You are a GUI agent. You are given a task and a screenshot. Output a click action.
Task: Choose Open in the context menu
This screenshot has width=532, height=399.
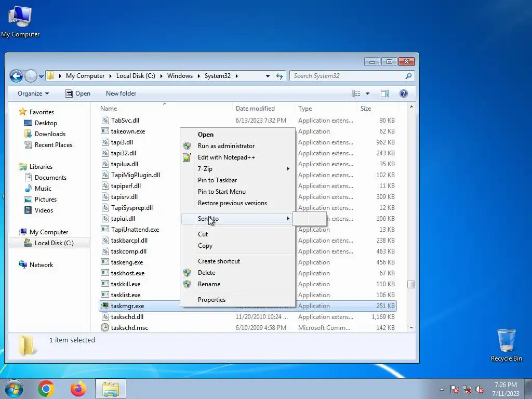tap(237, 135)
